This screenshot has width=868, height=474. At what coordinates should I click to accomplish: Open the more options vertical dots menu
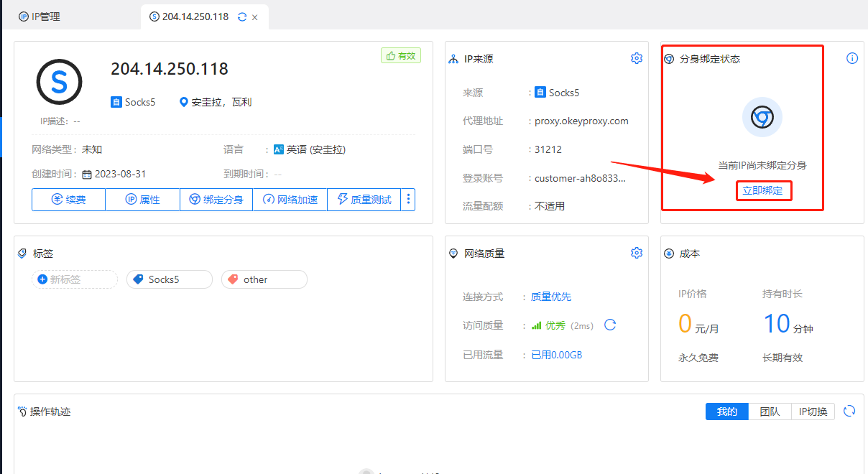pos(408,200)
